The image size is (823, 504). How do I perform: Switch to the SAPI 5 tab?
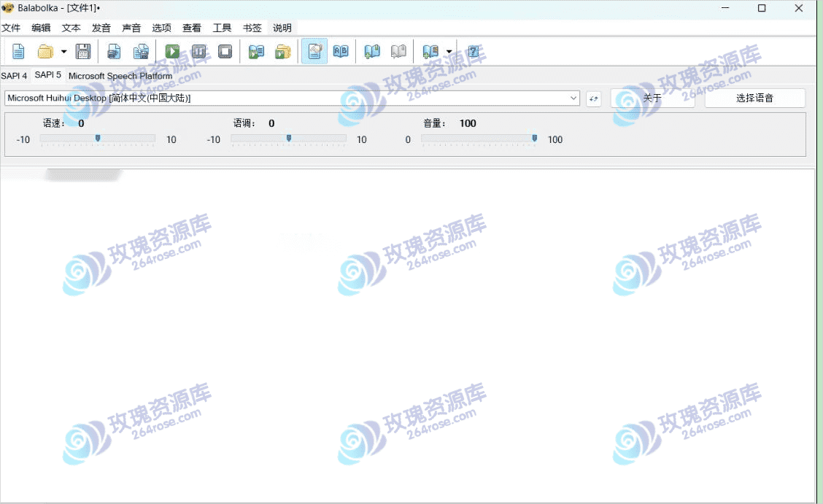(x=47, y=75)
